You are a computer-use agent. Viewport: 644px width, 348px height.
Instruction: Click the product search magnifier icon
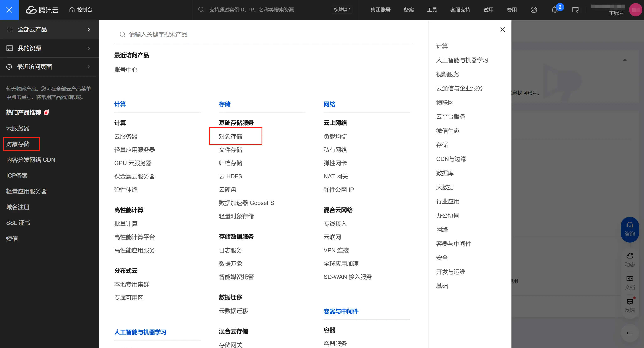tap(122, 34)
